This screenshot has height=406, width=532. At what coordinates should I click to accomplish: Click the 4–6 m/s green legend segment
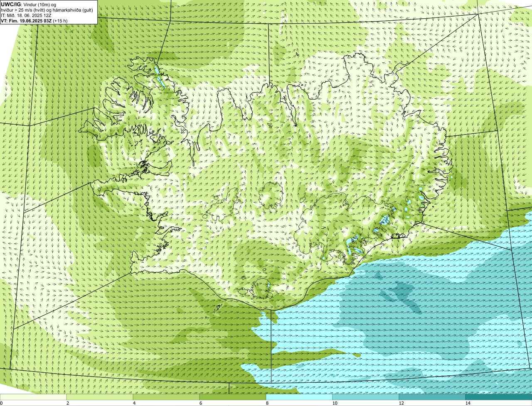tap(166, 397)
